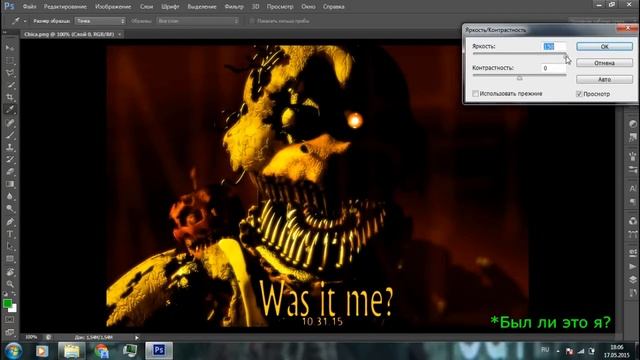
Task: Expand the toolbox collapse double-arrow
Action: (x=5, y=32)
